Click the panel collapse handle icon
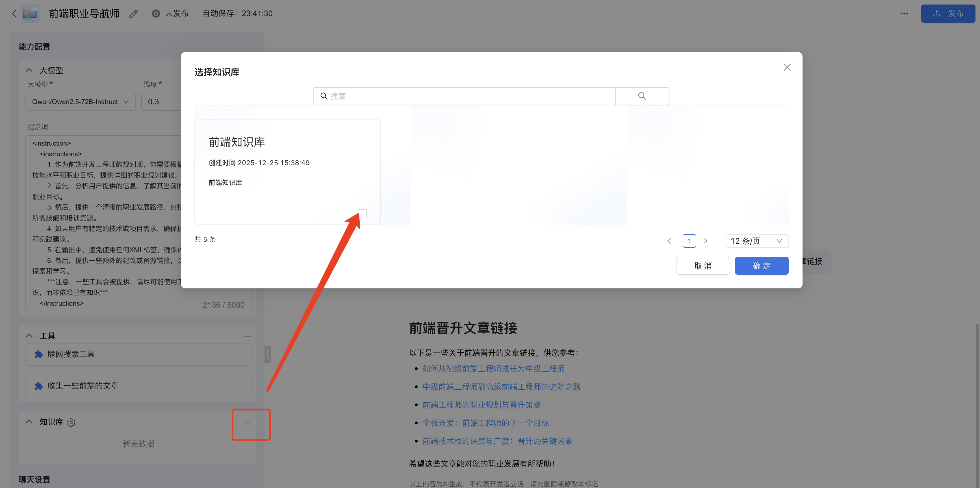This screenshot has height=488, width=980. tap(268, 354)
